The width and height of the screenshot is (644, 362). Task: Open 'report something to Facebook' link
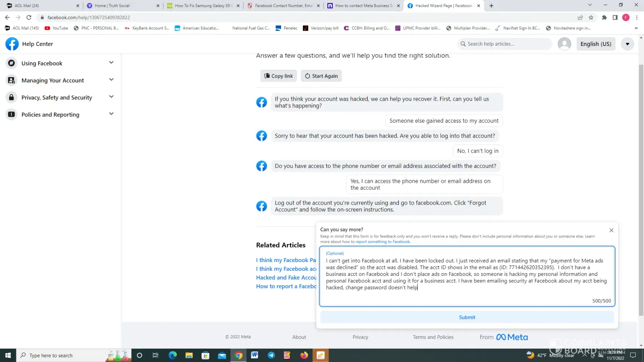[383, 242]
